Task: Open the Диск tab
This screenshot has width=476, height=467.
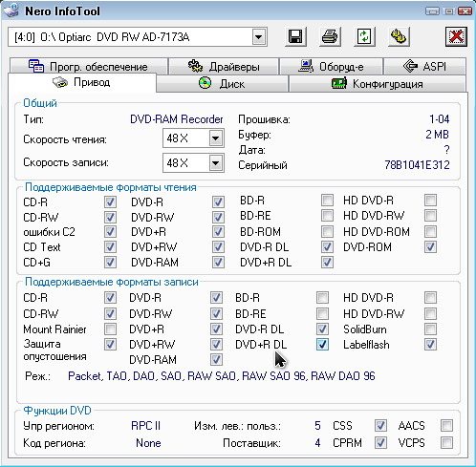Action: pyautogui.click(x=222, y=84)
